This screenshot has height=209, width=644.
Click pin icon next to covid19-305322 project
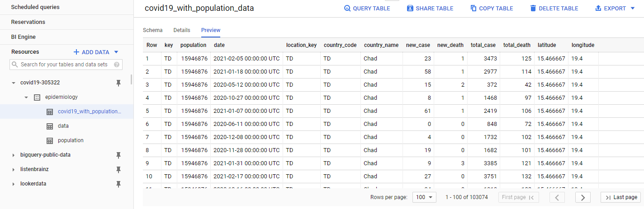click(x=118, y=83)
